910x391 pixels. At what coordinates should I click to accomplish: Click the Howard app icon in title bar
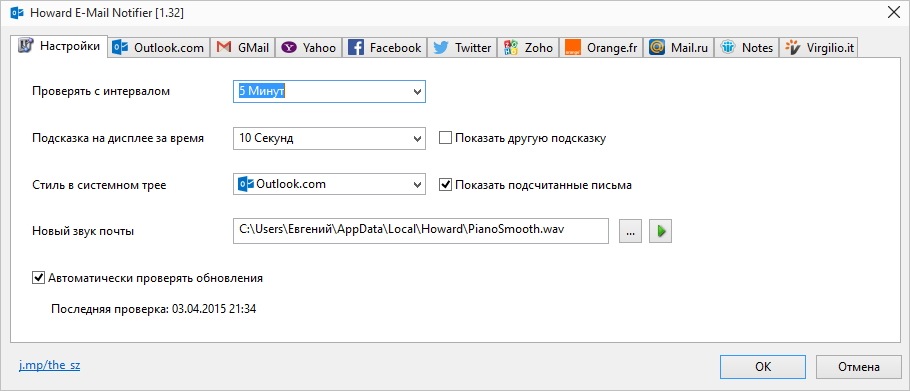coord(17,13)
